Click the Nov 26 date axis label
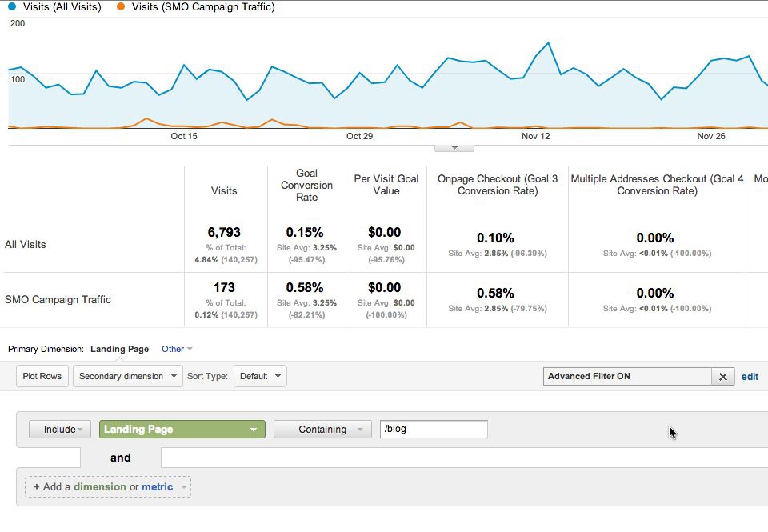 coord(710,136)
